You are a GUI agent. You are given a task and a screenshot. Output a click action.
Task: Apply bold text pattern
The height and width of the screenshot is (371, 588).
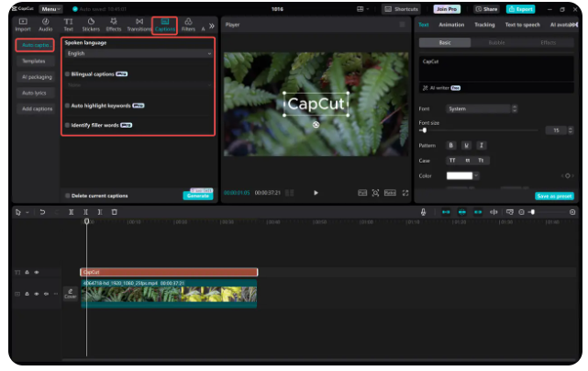tap(450, 145)
